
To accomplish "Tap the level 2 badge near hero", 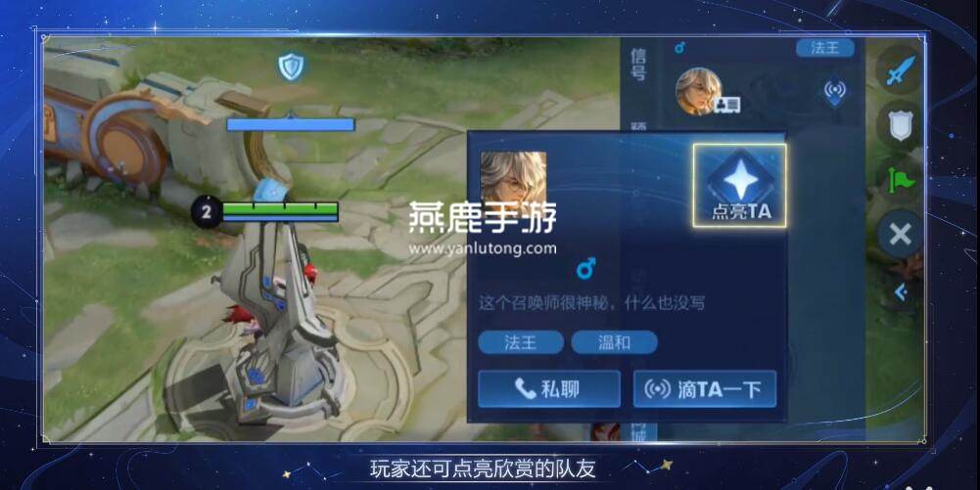I will (x=207, y=212).
